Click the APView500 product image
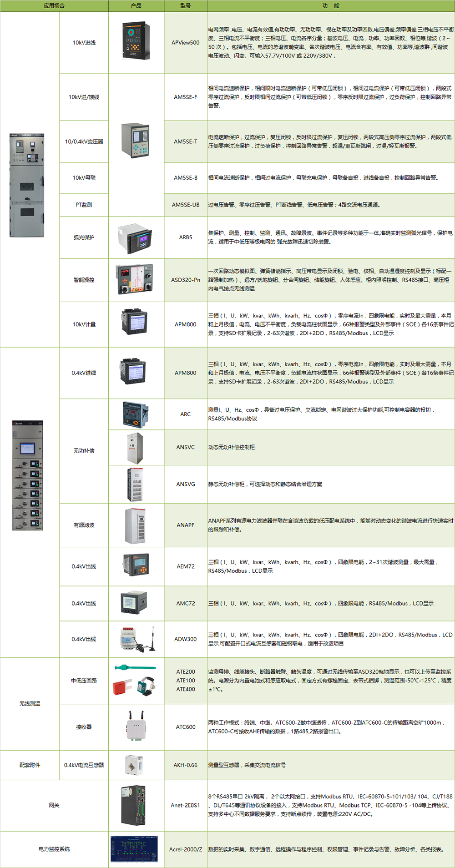 136,41
